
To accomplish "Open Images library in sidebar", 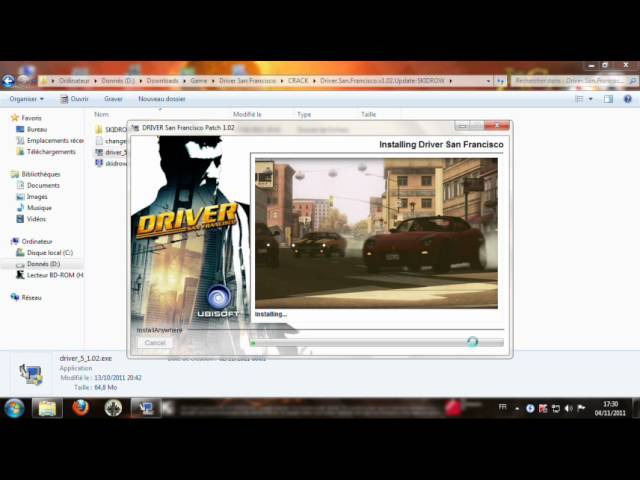I will 37,197.
